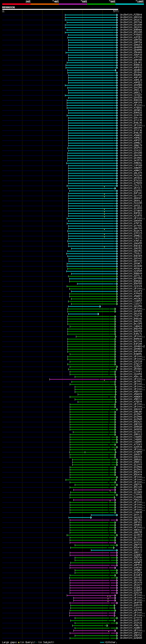The image size is (146, 644).
Task: Click hit label UniRef100_P43296
Action: [x=131, y=176]
